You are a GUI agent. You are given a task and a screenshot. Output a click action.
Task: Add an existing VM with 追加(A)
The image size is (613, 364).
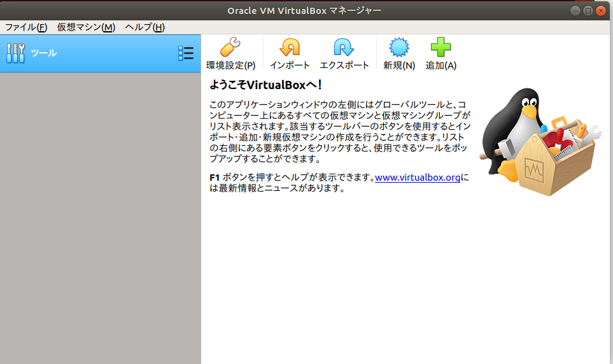440,53
